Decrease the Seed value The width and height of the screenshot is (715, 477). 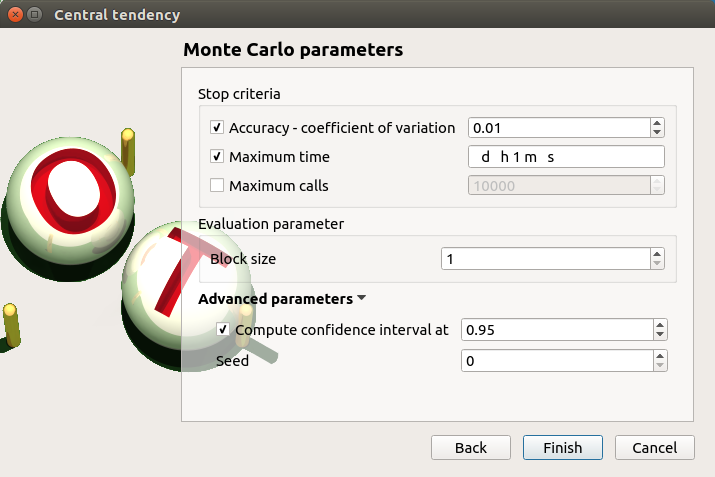[x=659, y=366]
